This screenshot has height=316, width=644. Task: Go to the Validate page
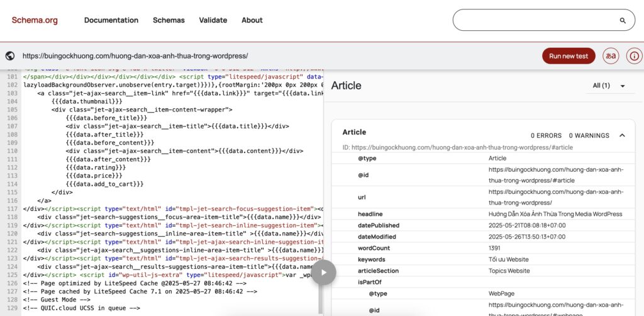pos(213,20)
